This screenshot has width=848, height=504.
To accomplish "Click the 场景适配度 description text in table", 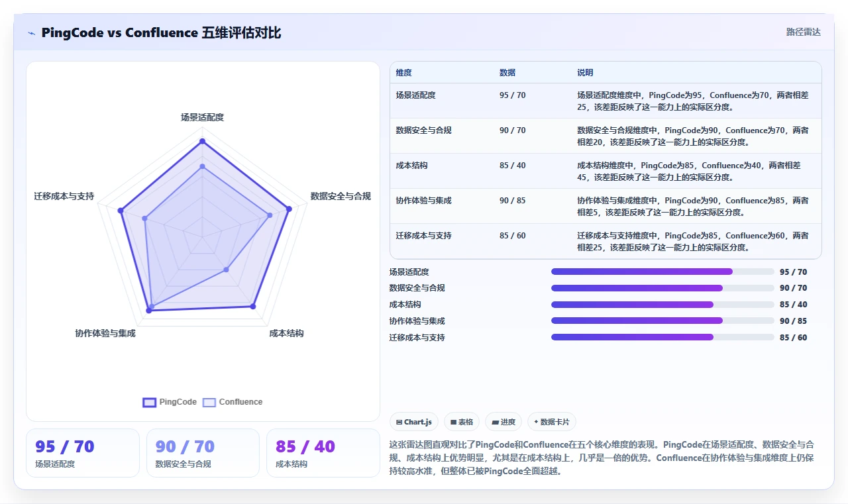I will pyautogui.click(x=693, y=101).
